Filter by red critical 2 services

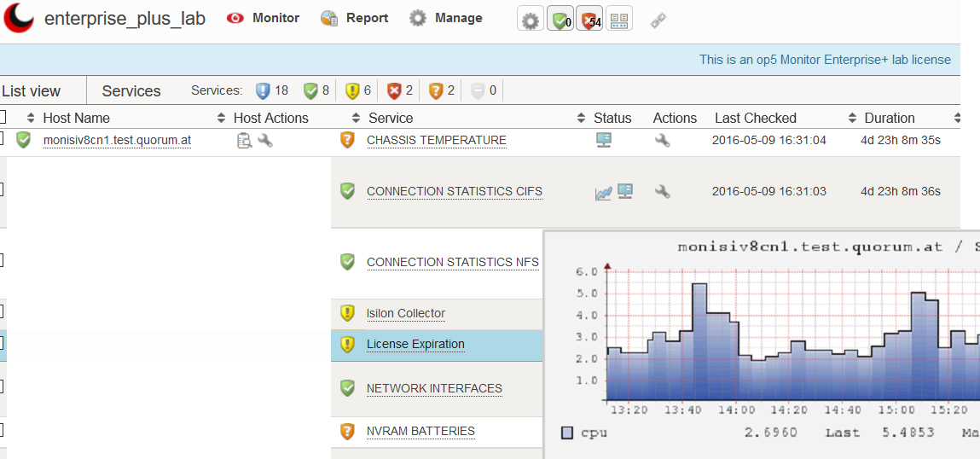click(x=400, y=90)
